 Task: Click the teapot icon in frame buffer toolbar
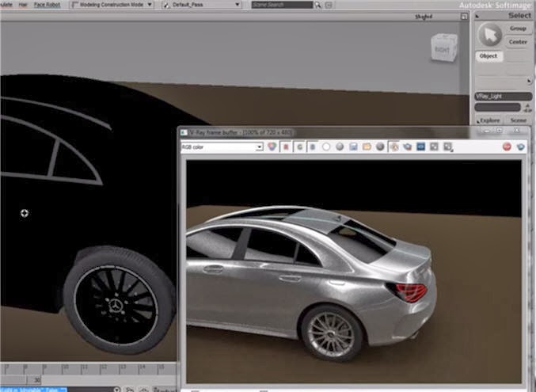[408, 147]
